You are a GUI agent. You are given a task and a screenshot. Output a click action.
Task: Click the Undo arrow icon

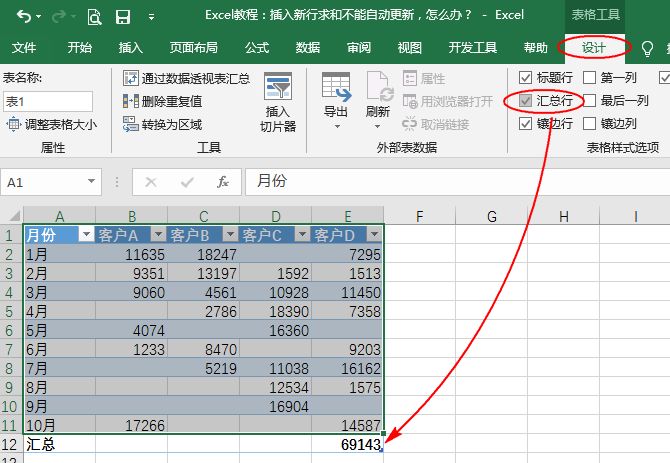point(24,16)
